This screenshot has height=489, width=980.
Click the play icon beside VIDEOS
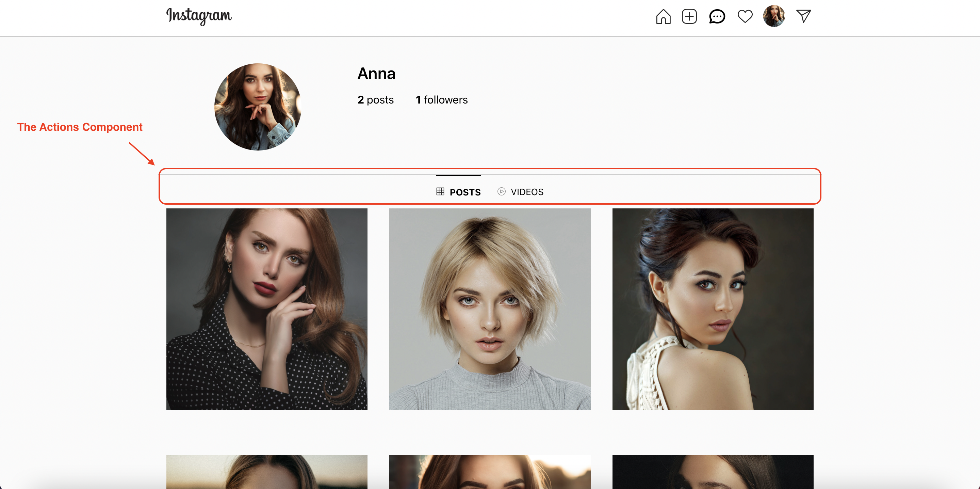point(502,192)
